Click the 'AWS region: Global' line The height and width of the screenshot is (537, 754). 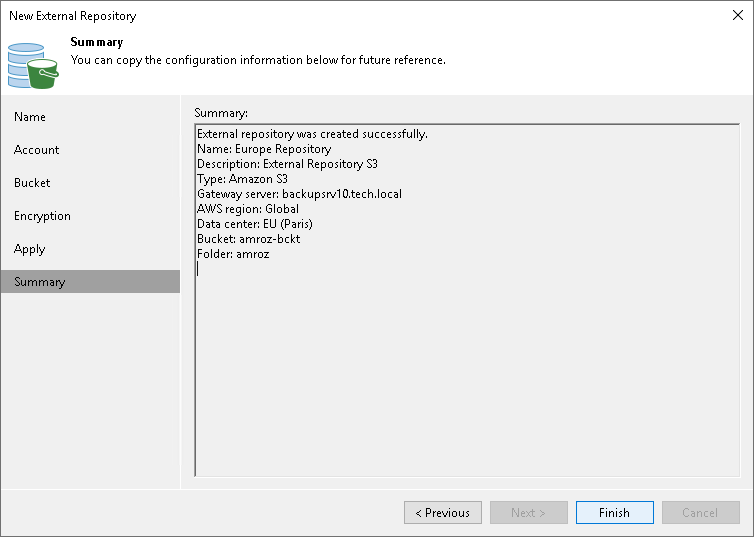248,209
